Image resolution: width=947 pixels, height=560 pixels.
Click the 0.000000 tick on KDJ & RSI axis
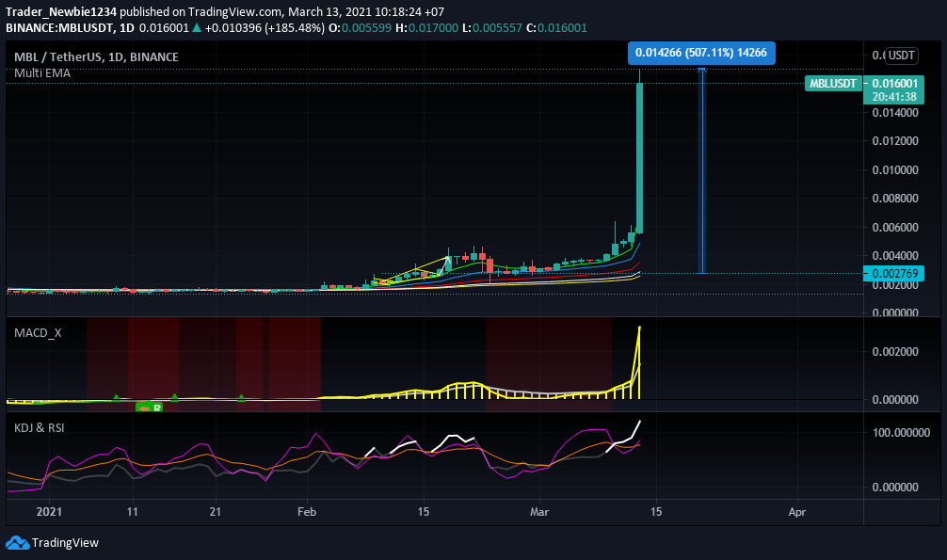click(x=895, y=487)
